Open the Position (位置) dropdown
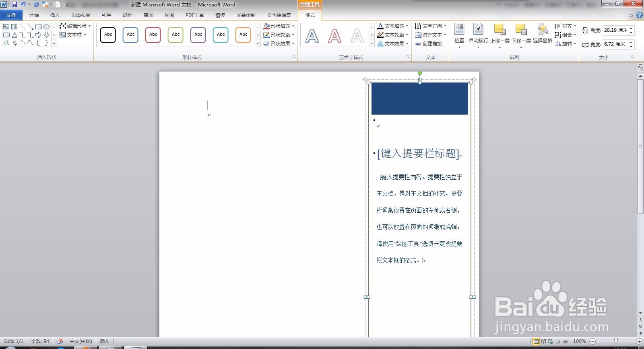 (459, 36)
